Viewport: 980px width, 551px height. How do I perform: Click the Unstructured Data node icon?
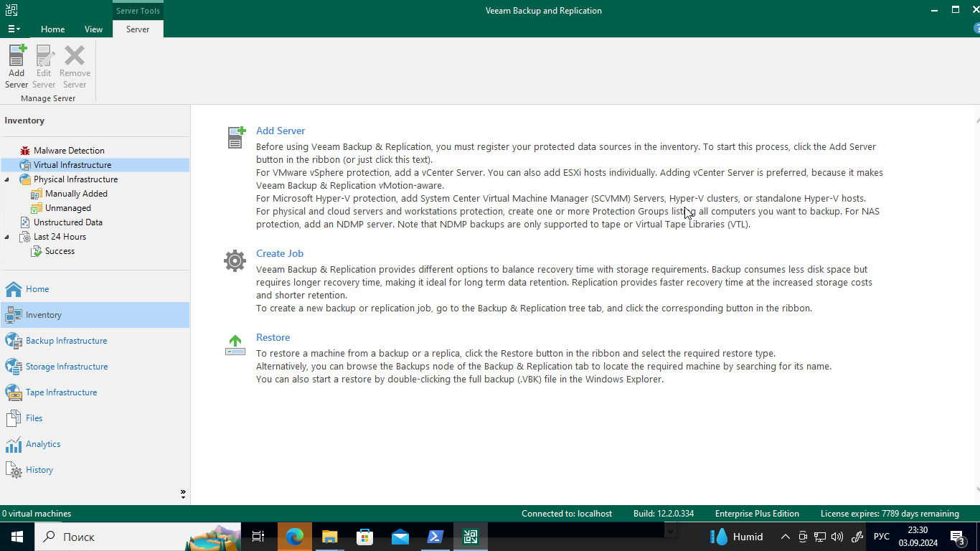[x=25, y=222]
